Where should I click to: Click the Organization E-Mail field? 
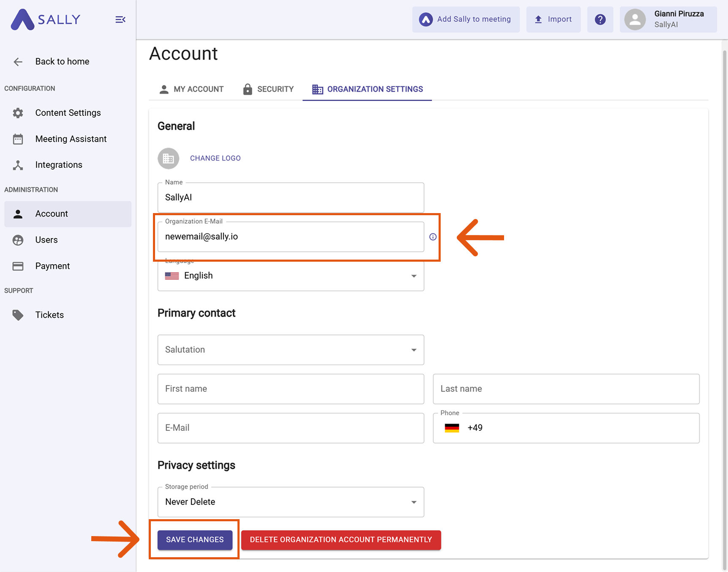pos(291,237)
